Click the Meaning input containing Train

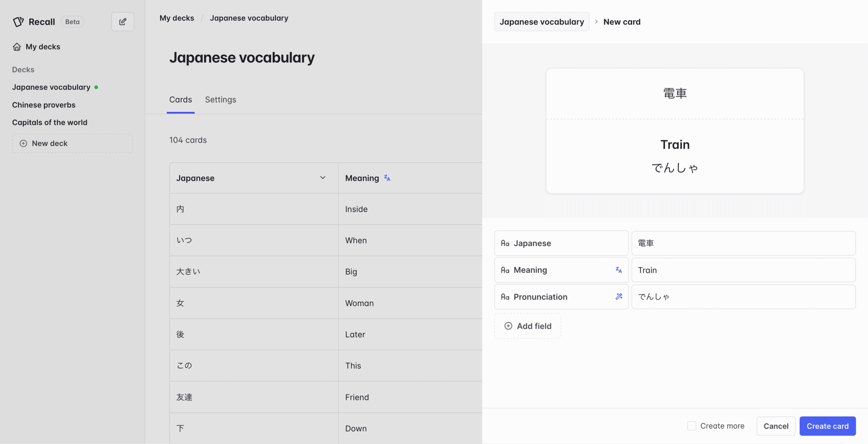point(743,270)
